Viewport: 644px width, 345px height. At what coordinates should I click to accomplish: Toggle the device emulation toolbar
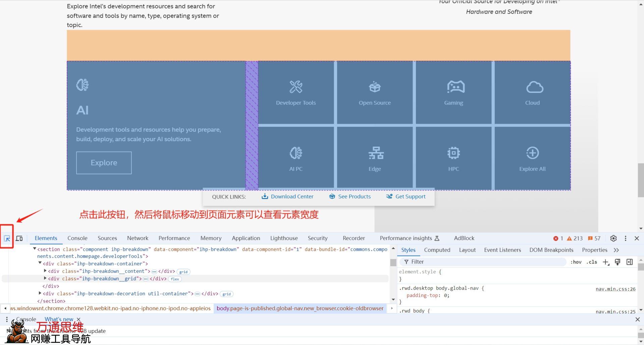pos(19,238)
